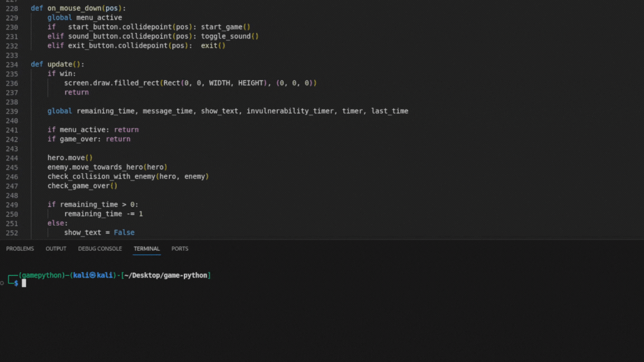Switch to the DEBUG CONSOLE tab
This screenshot has height=362, width=644.
[x=100, y=249]
